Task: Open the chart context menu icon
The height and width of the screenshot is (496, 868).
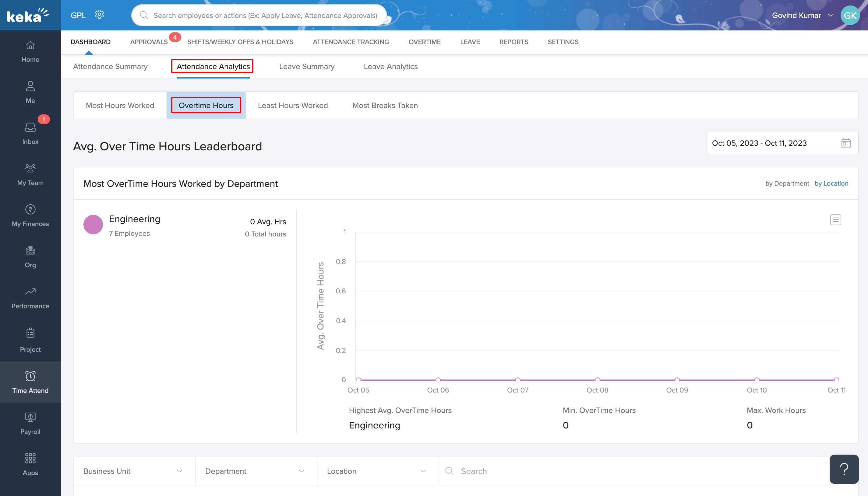Action: click(835, 220)
